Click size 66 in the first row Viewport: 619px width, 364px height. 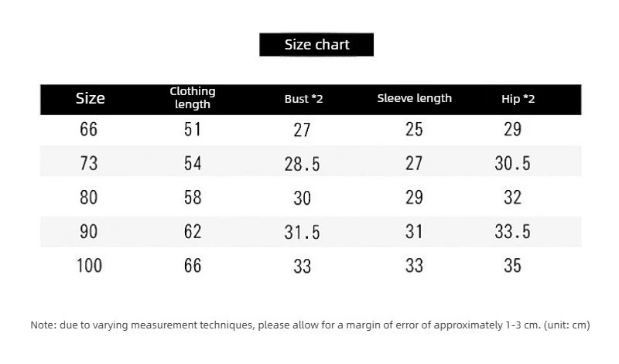pyautogui.click(x=88, y=129)
